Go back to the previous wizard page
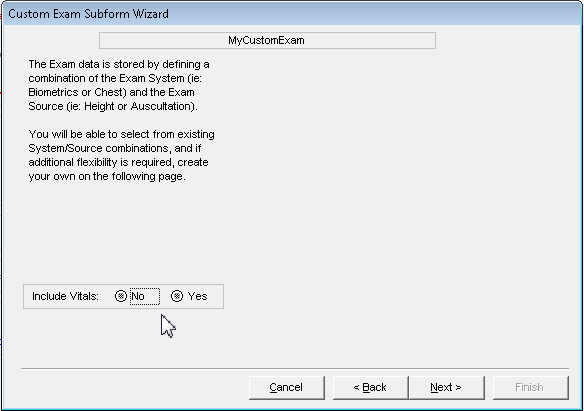This screenshot has width=584, height=411. click(x=370, y=388)
